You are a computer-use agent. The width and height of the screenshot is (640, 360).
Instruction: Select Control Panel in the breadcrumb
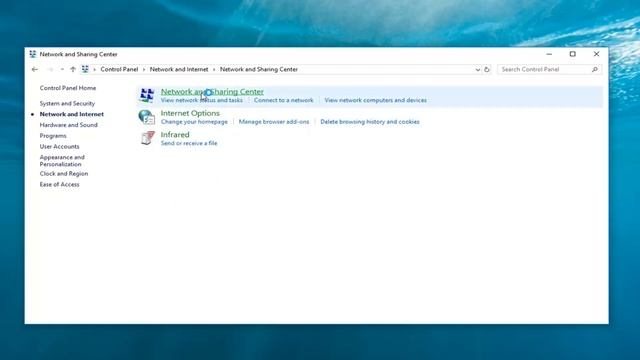coord(119,69)
